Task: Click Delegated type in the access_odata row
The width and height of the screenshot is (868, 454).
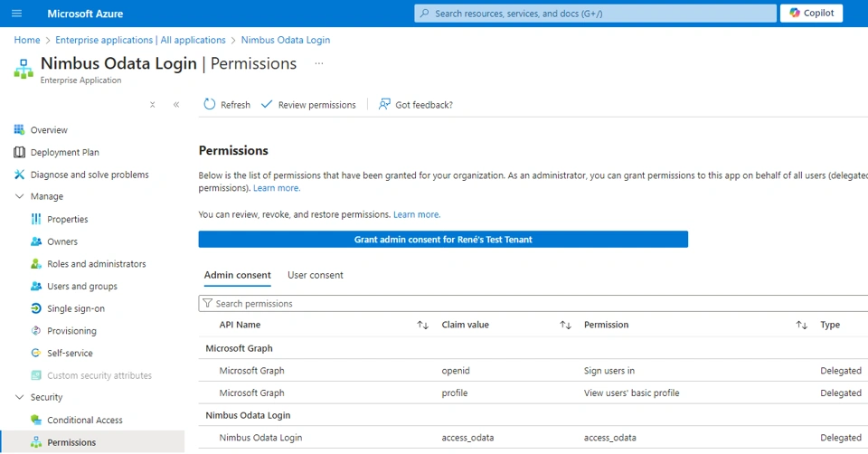Action: pyautogui.click(x=840, y=438)
